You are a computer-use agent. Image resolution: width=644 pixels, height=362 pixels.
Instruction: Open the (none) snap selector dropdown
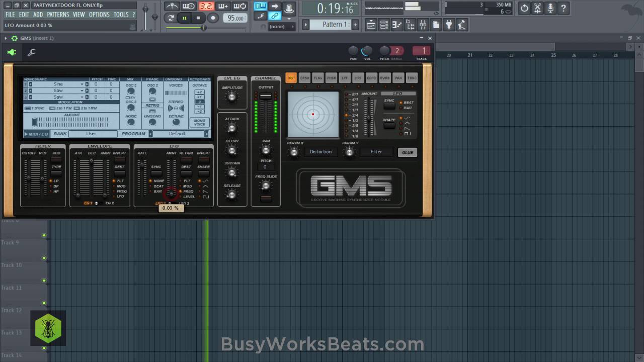[x=281, y=27]
